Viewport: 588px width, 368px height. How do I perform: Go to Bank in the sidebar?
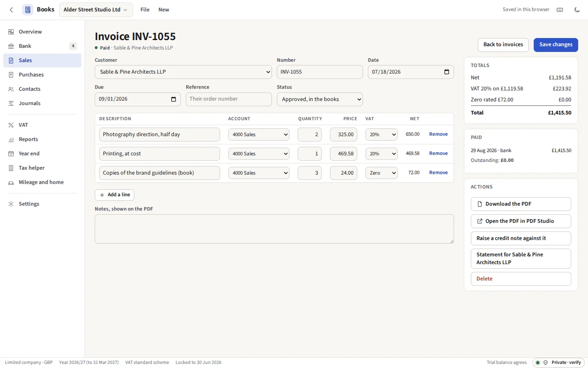pos(42,46)
